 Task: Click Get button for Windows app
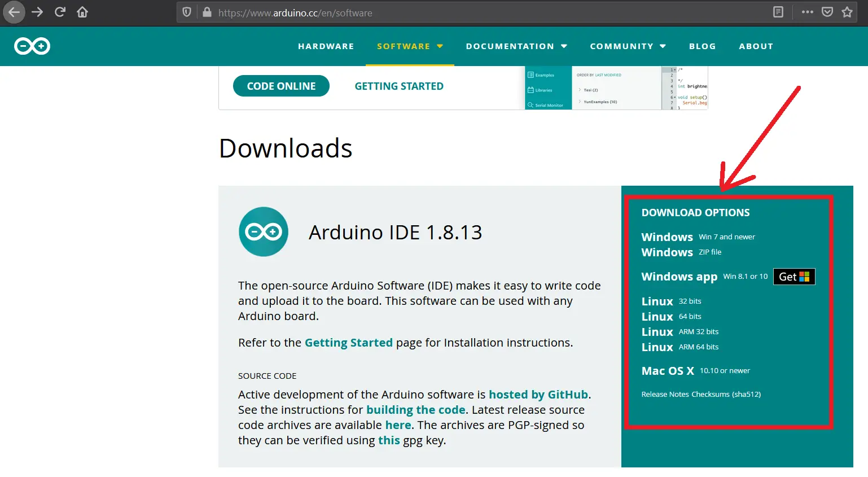[794, 277]
